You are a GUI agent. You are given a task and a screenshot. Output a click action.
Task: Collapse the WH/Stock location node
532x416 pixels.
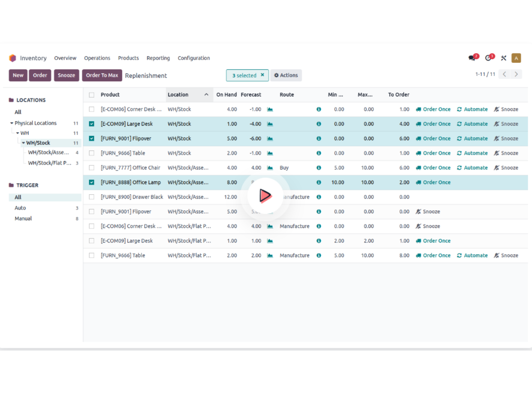click(24, 143)
